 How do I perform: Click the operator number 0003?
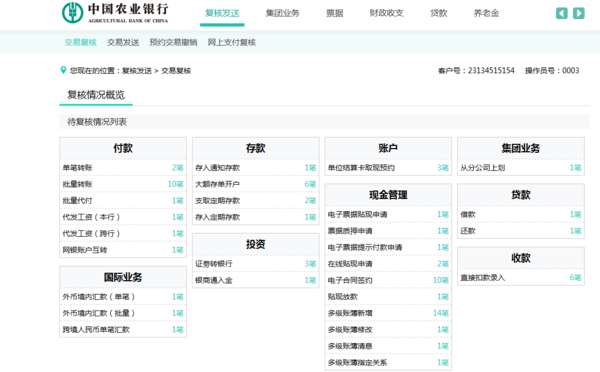click(x=571, y=70)
